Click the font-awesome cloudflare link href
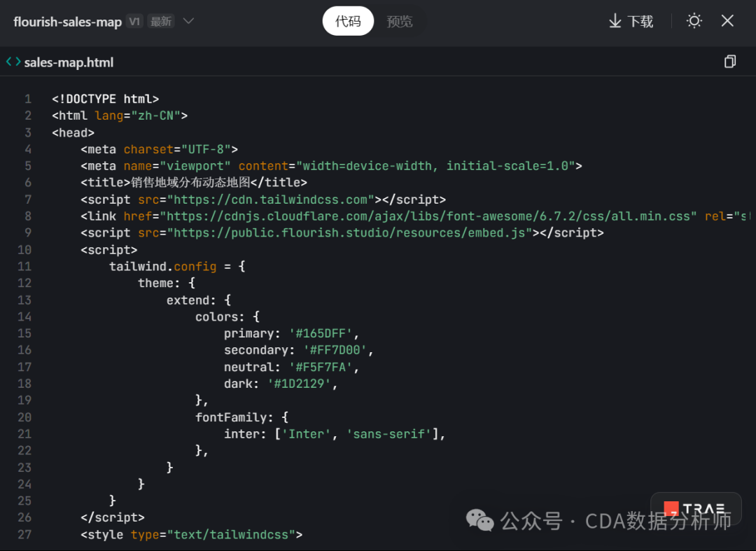This screenshot has height=551, width=756. coord(428,216)
